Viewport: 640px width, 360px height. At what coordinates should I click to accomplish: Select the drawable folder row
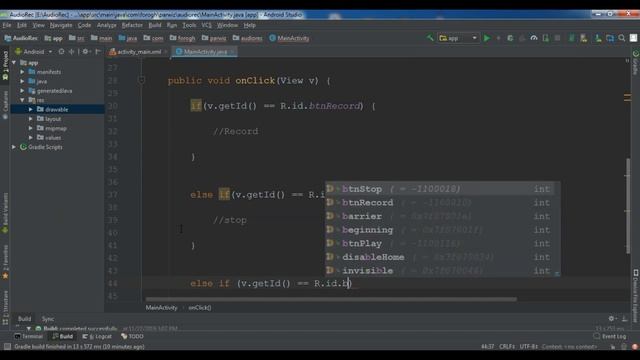[x=58, y=109]
